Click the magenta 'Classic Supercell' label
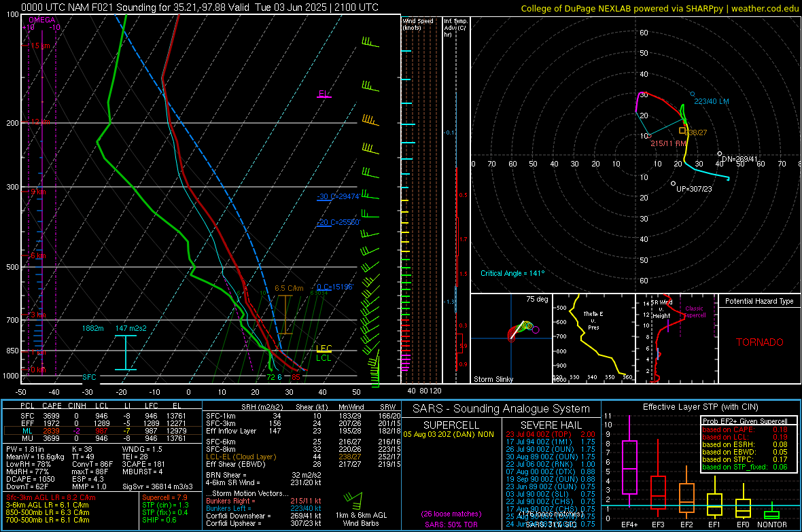 click(x=695, y=312)
